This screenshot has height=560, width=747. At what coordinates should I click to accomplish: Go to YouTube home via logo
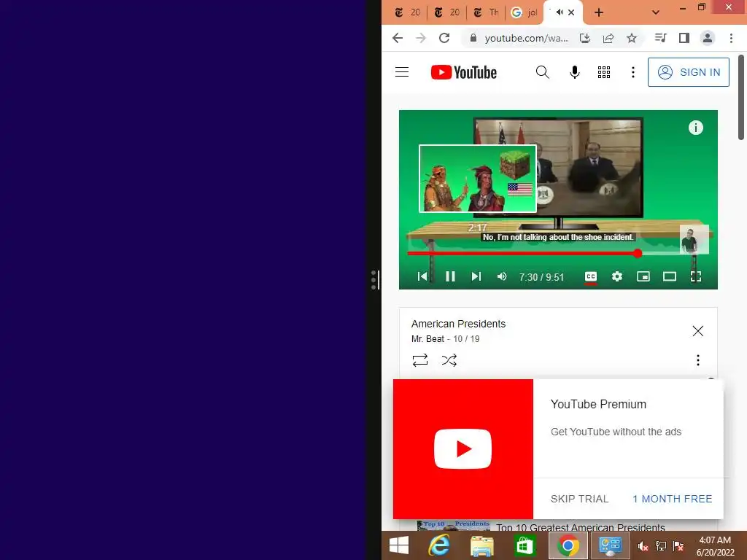463,72
